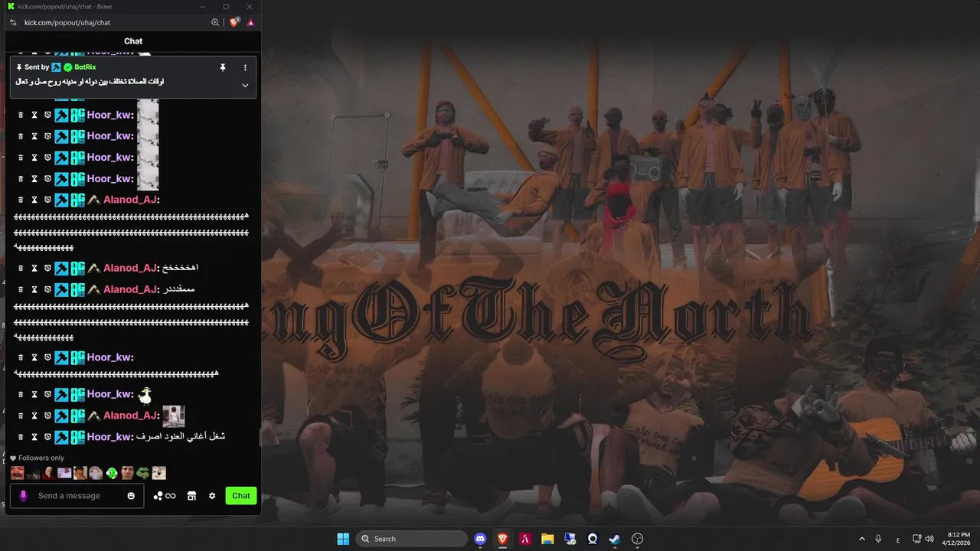
Task: Click the duck emote in Hoor_kw's message
Action: point(145,395)
